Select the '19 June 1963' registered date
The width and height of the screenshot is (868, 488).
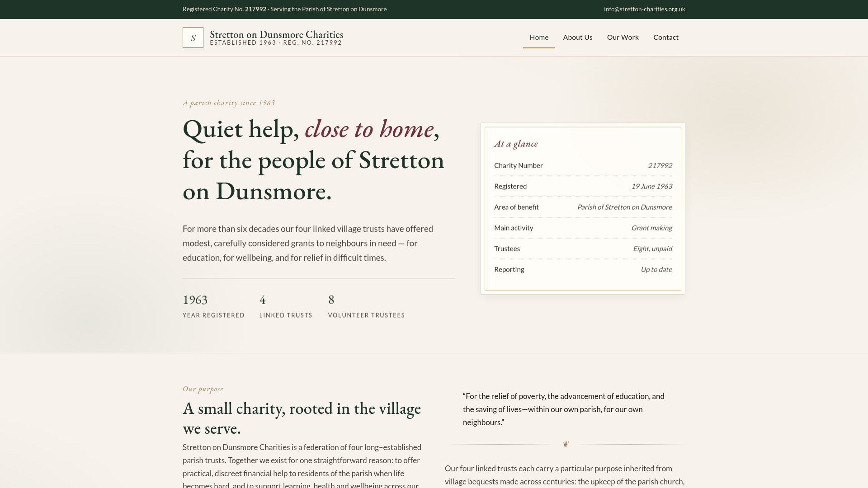point(651,186)
